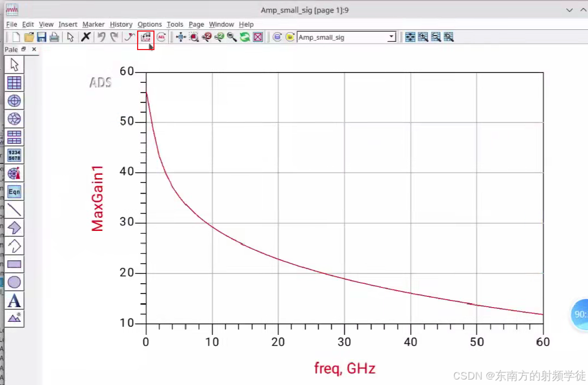
Task: Click the AEL command icon
Action: coord(161,37)
